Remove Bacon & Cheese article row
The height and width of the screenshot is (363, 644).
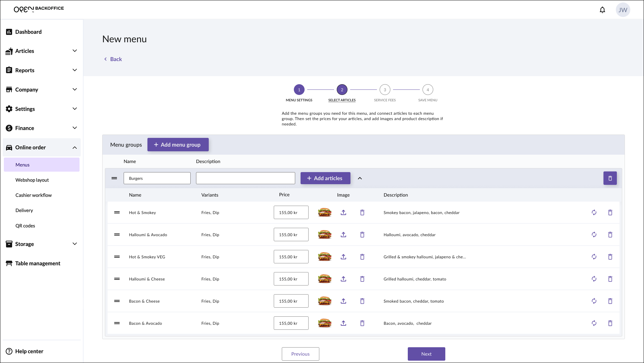pos(610,301)
